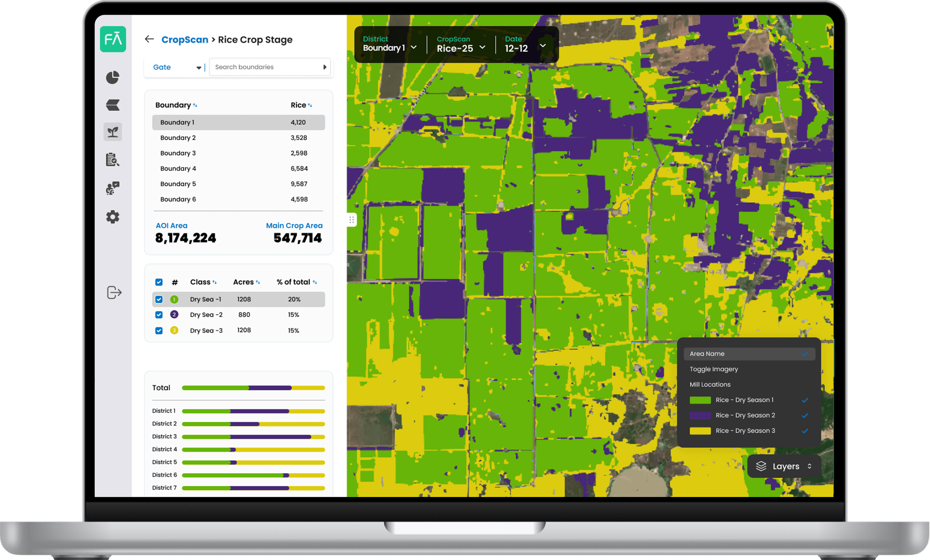The height and width of the screenshot is (560, 930).
Task: Open the user feedback sidebar icon
Action: 112,188
